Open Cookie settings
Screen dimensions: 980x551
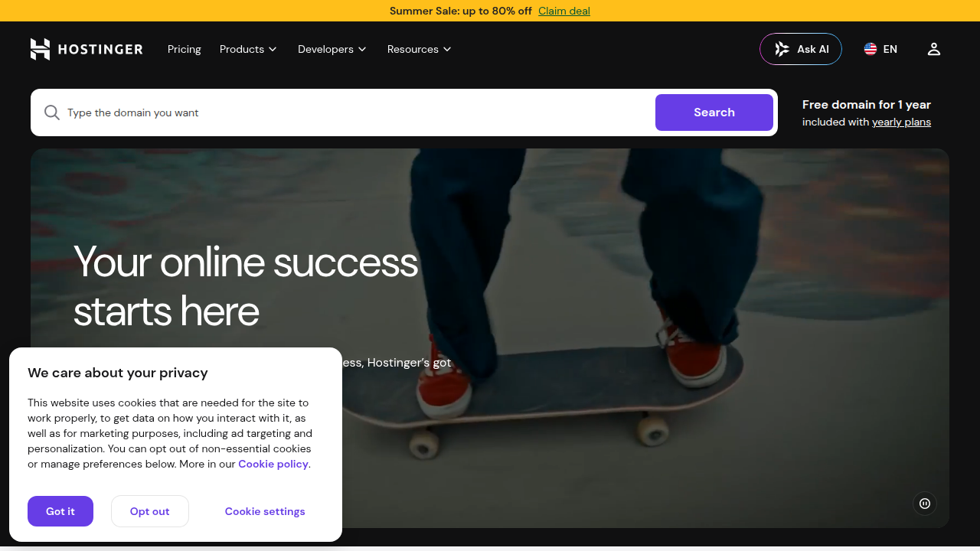(x=265, y=511)
